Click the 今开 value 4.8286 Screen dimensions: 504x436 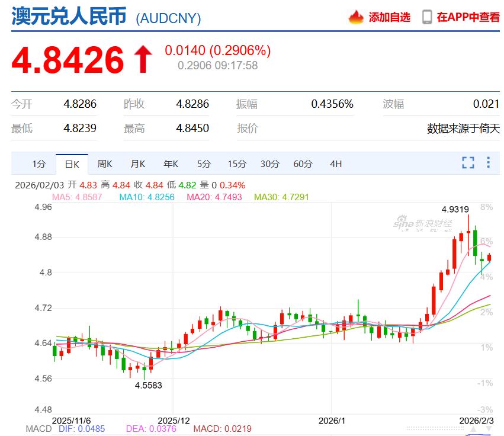click(80, 104)
